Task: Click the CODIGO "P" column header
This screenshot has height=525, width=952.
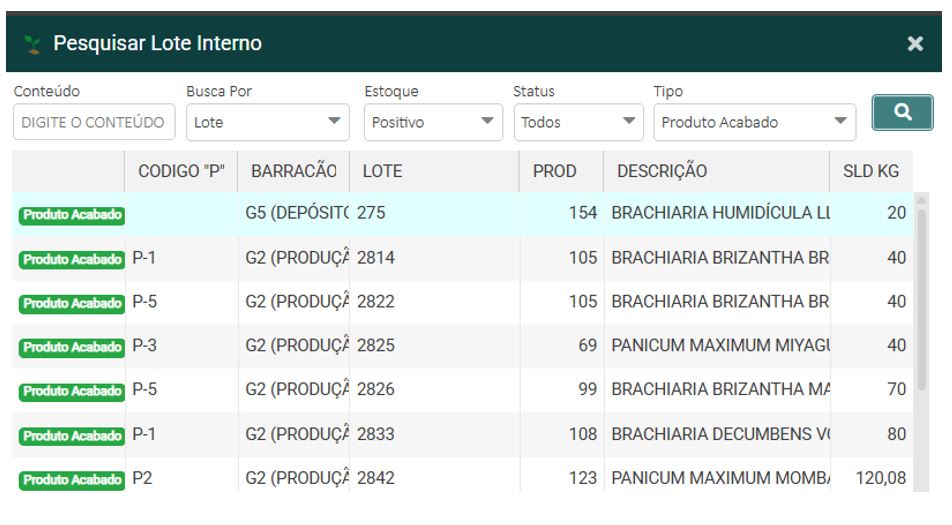Action: (x=181, y=171)
